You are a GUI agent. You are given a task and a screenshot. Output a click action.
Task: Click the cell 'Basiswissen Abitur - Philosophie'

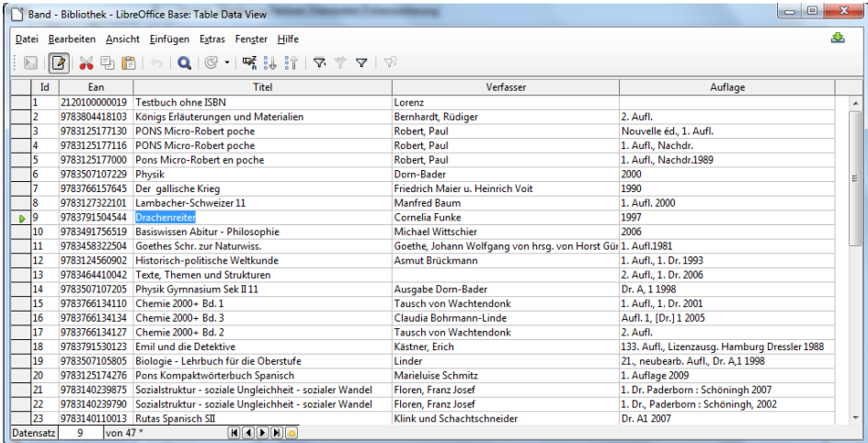[x=263, y=232]
